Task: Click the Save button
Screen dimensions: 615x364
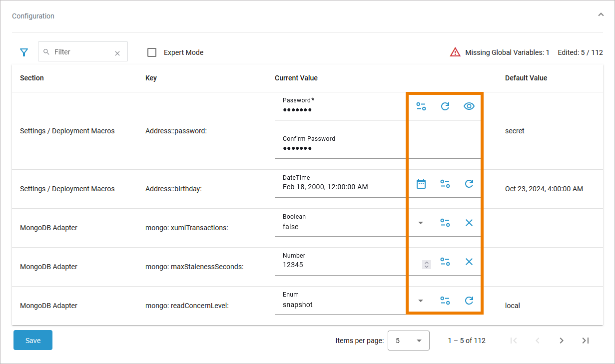Action: tap(33, 341)
